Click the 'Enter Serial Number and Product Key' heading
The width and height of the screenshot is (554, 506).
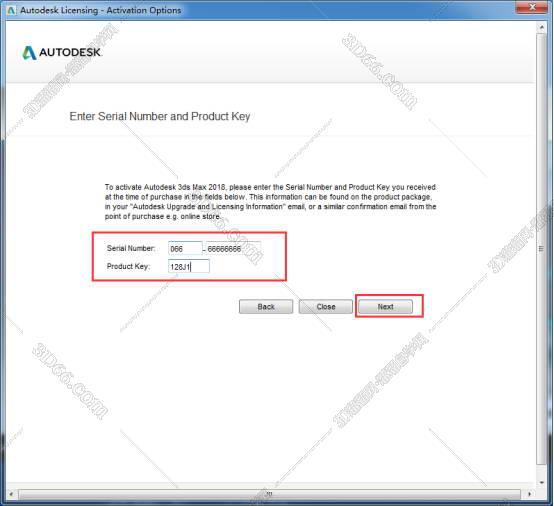[160, 116]
